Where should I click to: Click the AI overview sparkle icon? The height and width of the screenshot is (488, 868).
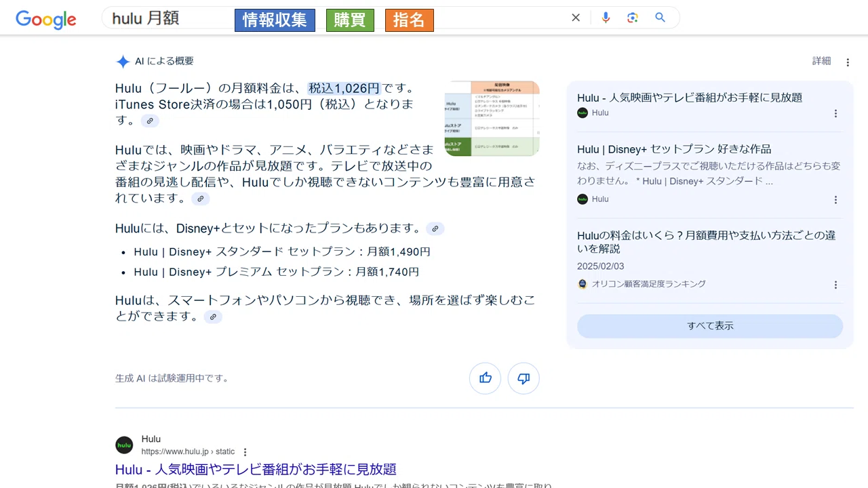click(123, 62)
